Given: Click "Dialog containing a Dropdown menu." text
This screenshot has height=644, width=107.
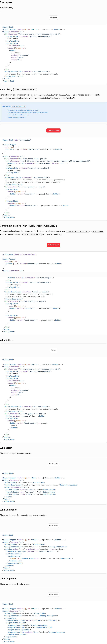Looking at the screenshot, I should click(x=15, y=584).
